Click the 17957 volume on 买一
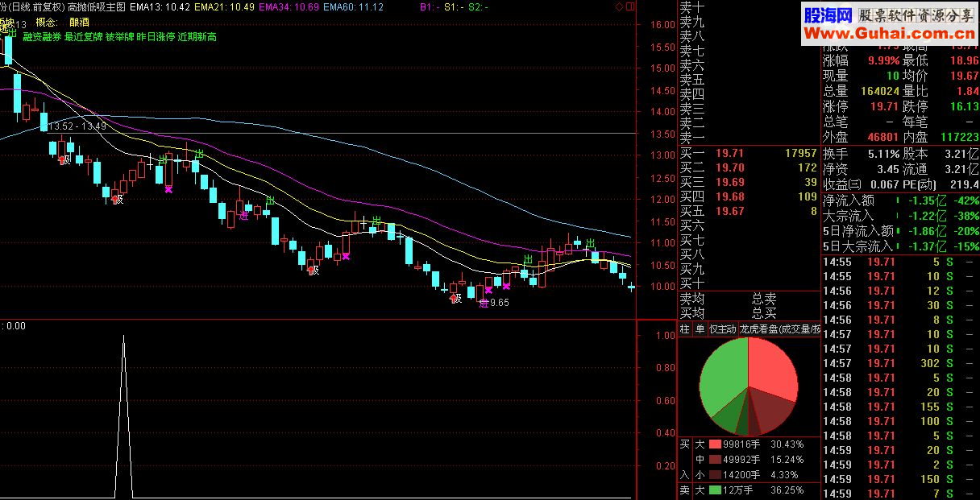The image size is (980, 500). point(801,153)
